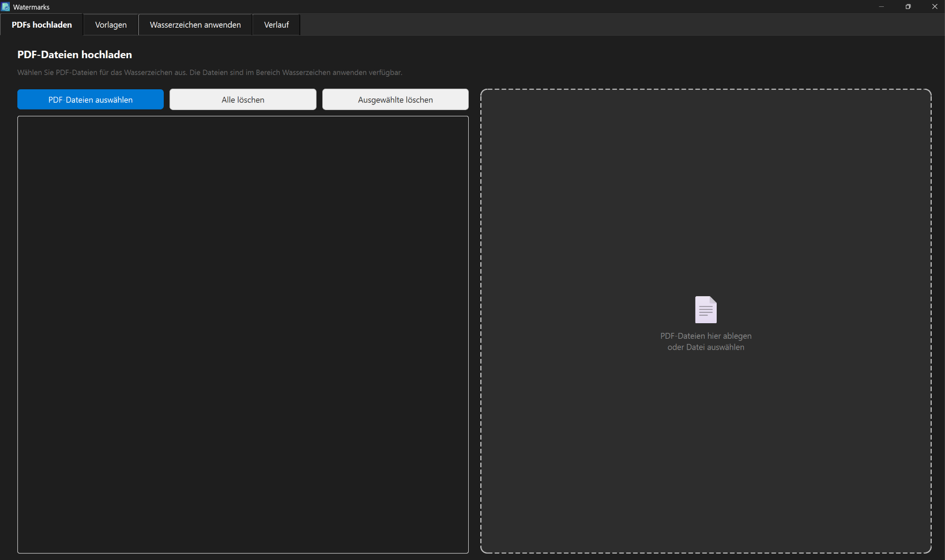Go to the Verlauf tab
The width and height of the screenshot is (945, 560).
276,25
